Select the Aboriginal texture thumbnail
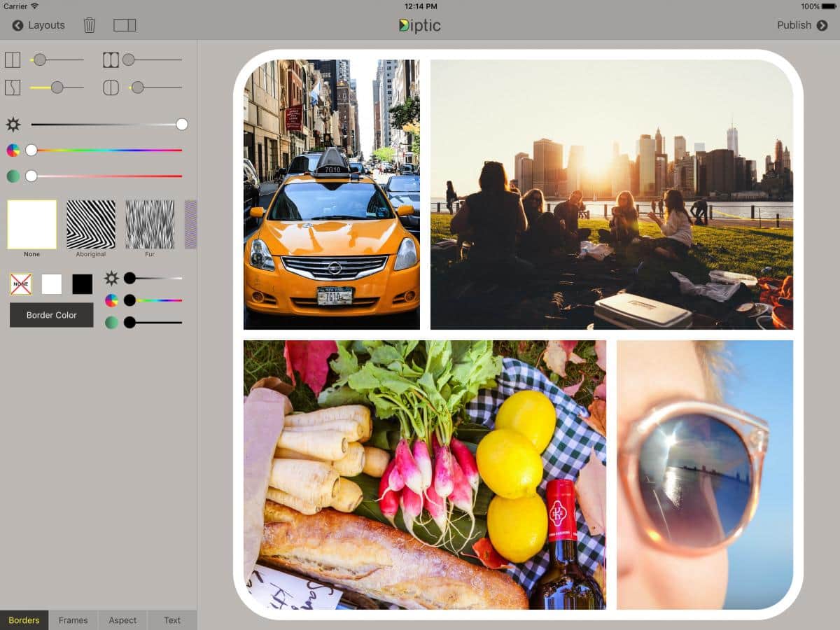840x630 pixels. 91,225
